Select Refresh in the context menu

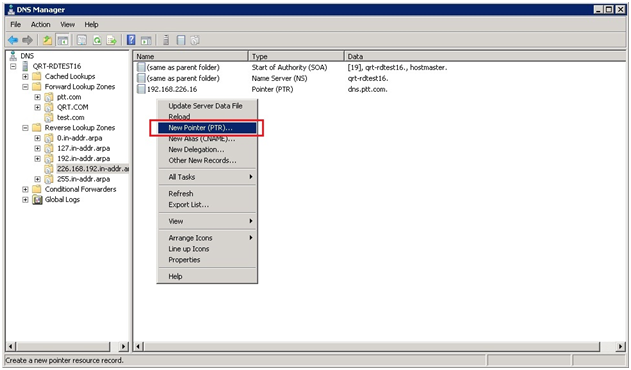click(x=207, y=194)
